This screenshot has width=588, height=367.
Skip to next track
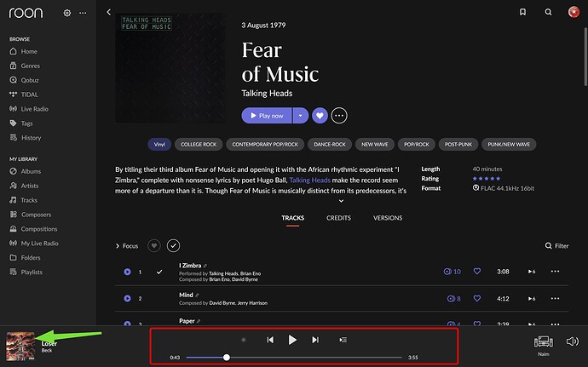click(315, 340)
